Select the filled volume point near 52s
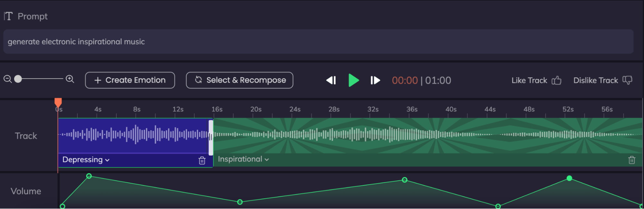The width and height of the screenshot is (644, 209). pos(569,178)
